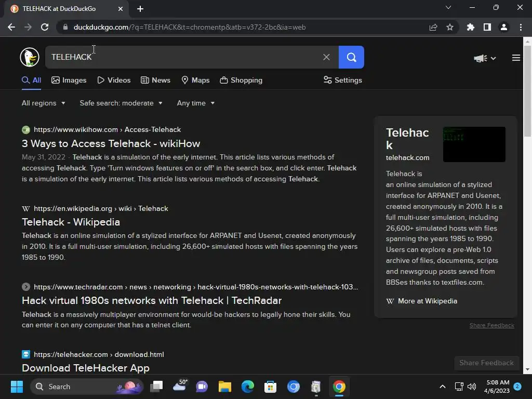532x399 pixels.
Task: Click wikihow.com Access-Telehack URL
Action: point(107,129)
